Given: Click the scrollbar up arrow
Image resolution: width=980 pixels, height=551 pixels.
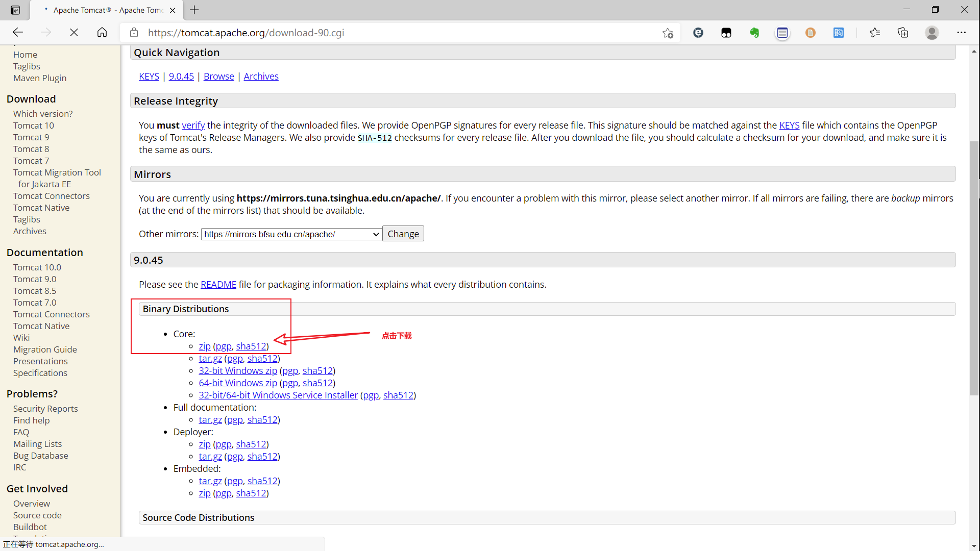Looking at the screenshot, I should pyautogui.click(x=974, y=51).
